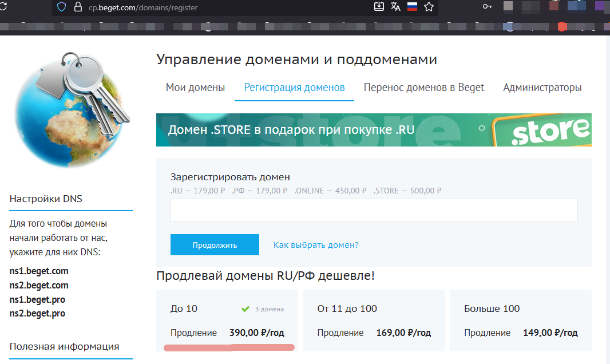Focus the domain name input field
610x364 pixels.
tap(374, 211)
